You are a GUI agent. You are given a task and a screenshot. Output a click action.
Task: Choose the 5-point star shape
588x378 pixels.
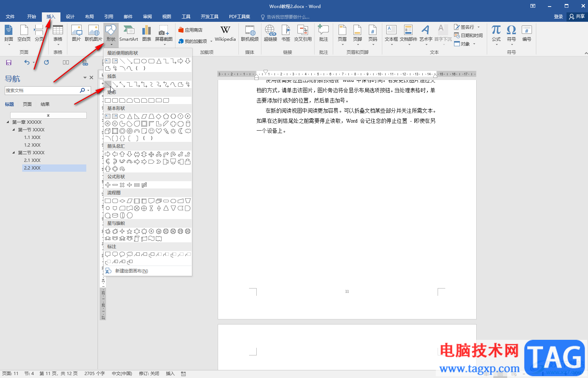click(130, 231)
